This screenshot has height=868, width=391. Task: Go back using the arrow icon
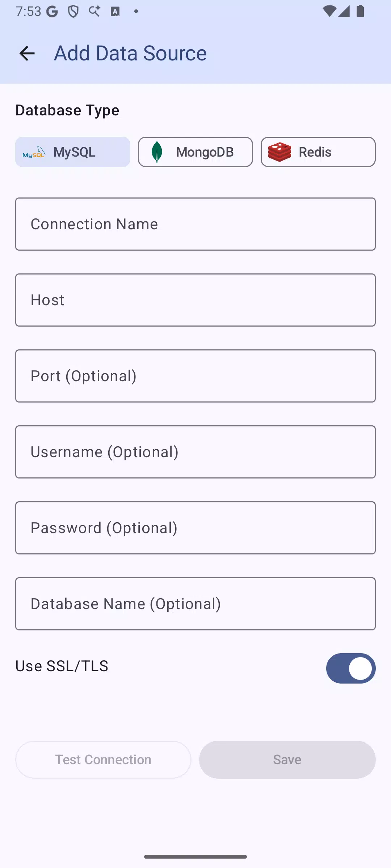(27, 54)
